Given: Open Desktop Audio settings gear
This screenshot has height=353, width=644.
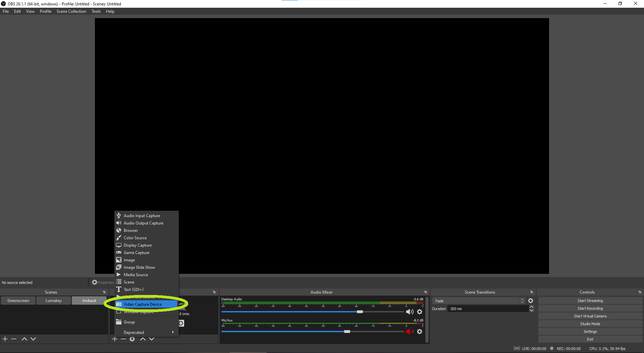Looking at the screenshot, I should tap(420, 312).
